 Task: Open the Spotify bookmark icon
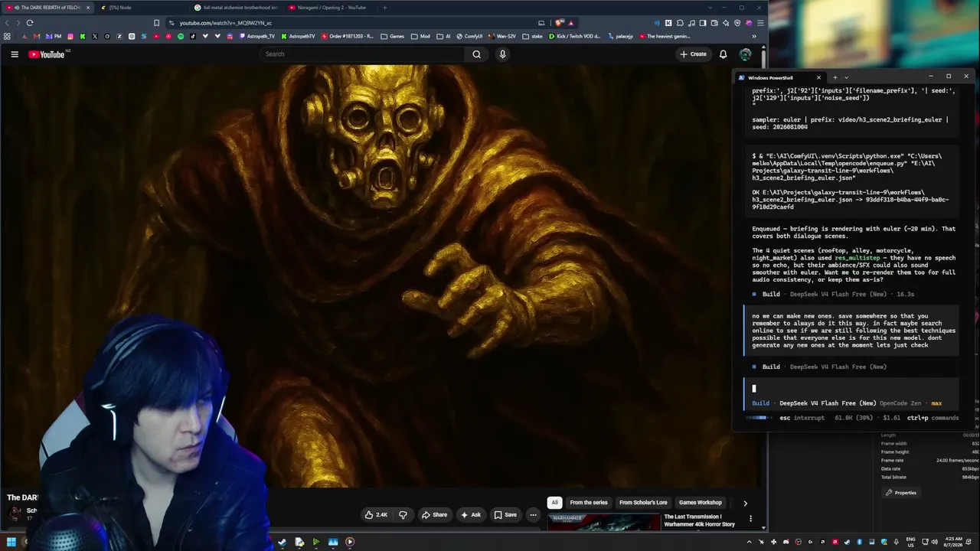tap(181, 36)
